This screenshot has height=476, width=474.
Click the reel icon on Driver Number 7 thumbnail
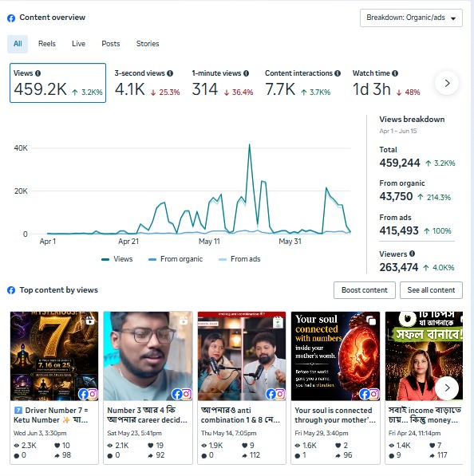point(90,321)
